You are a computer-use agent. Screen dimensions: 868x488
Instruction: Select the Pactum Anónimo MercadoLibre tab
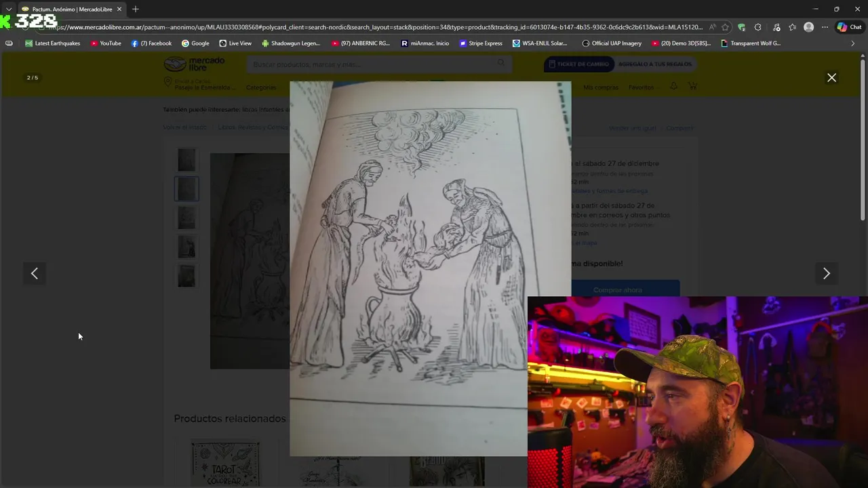(x=72, y=9)
